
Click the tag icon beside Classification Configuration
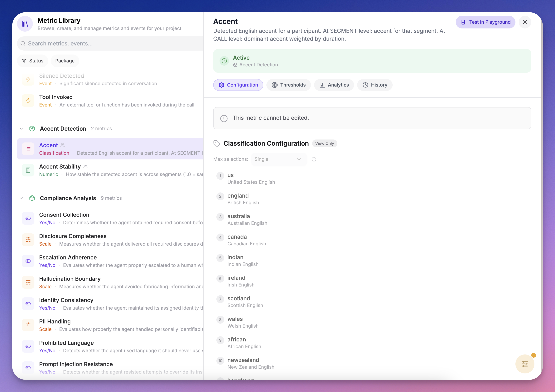pyautogui.click(x=217, y=143)
